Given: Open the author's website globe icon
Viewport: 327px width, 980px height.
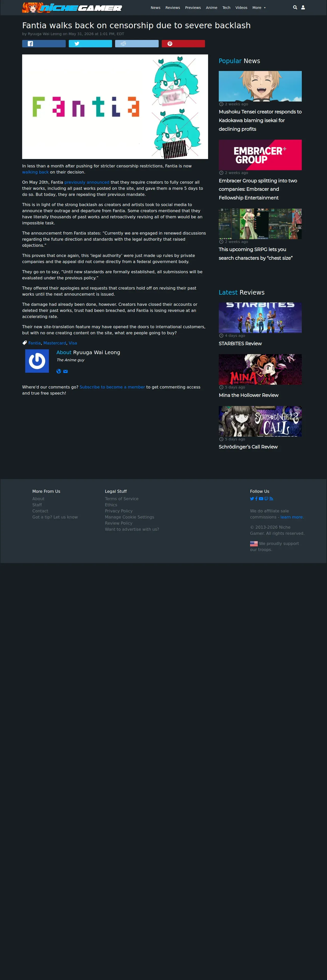Looking at the screenshot, I should pos(59,371).
